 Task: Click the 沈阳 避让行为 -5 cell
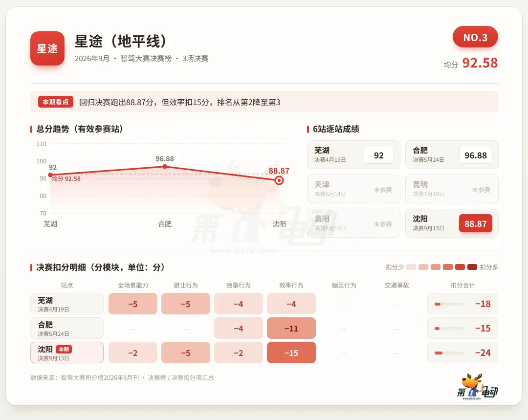[x=186, y=353]
